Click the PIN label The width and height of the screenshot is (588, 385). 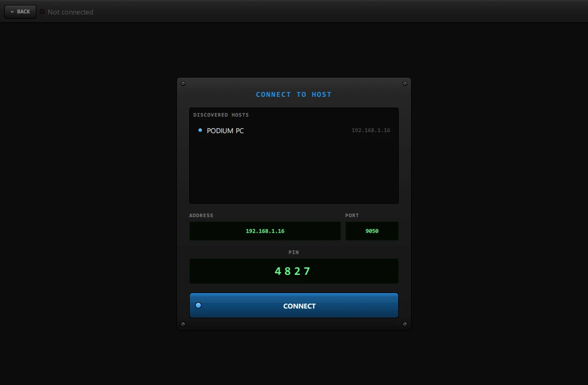pos(293,252)
